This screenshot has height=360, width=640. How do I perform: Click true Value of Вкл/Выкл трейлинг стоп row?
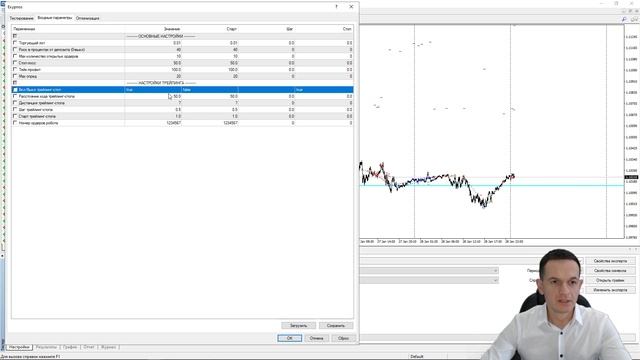pos(153,90)
